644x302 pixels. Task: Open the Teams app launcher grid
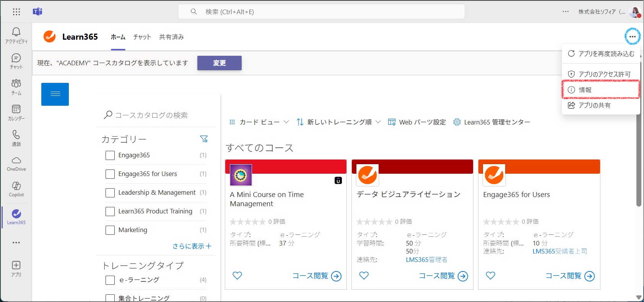16,12
